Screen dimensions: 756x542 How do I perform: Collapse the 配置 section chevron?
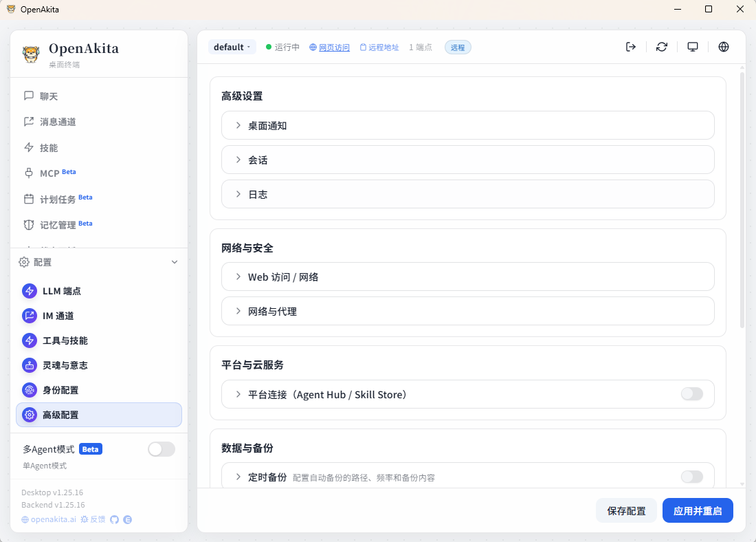[175, 262]
